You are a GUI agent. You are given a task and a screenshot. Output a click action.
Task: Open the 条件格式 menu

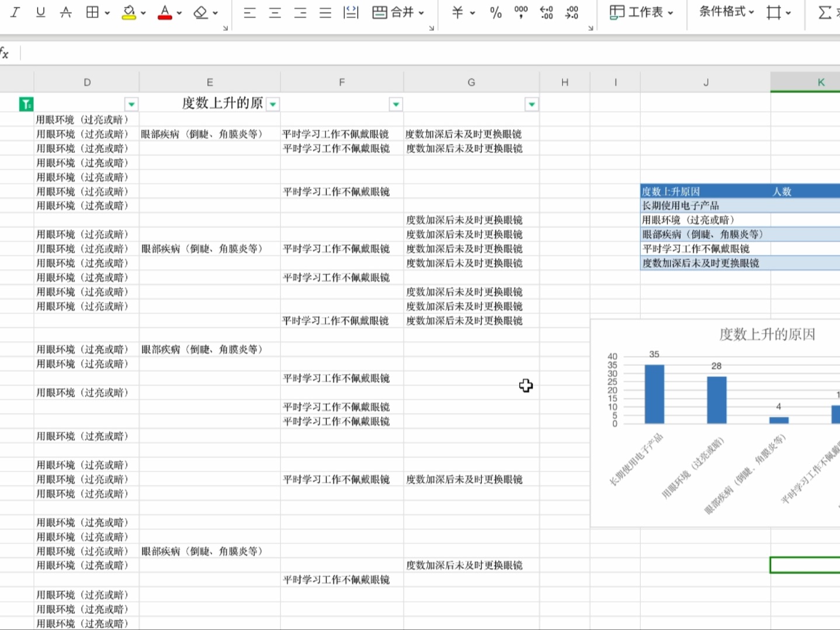click(724, 12)
